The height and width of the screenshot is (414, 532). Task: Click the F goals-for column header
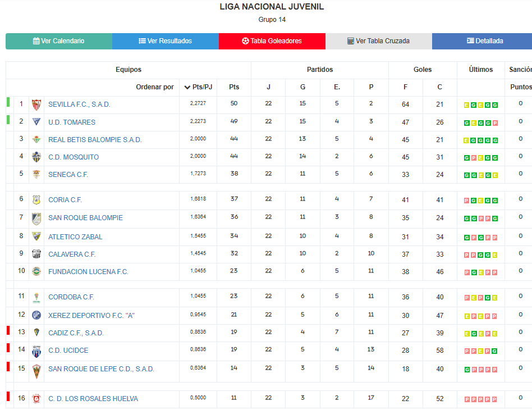click(x=405, y=87)
